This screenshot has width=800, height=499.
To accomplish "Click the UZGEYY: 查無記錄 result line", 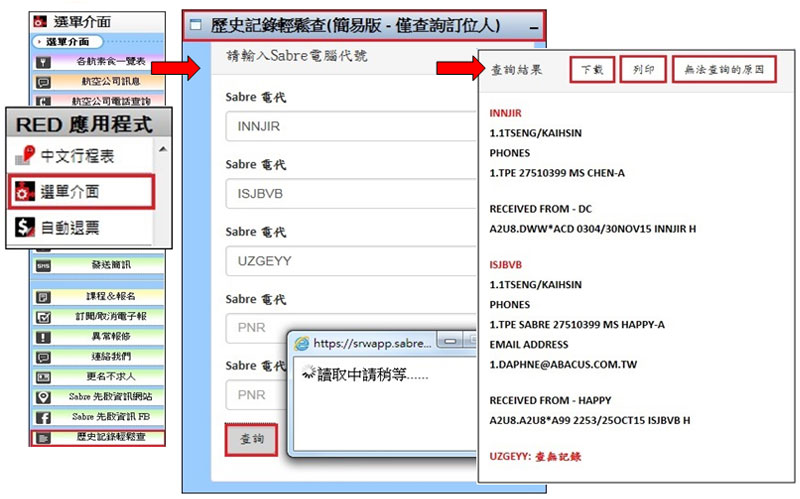I will tap(535, 457).
